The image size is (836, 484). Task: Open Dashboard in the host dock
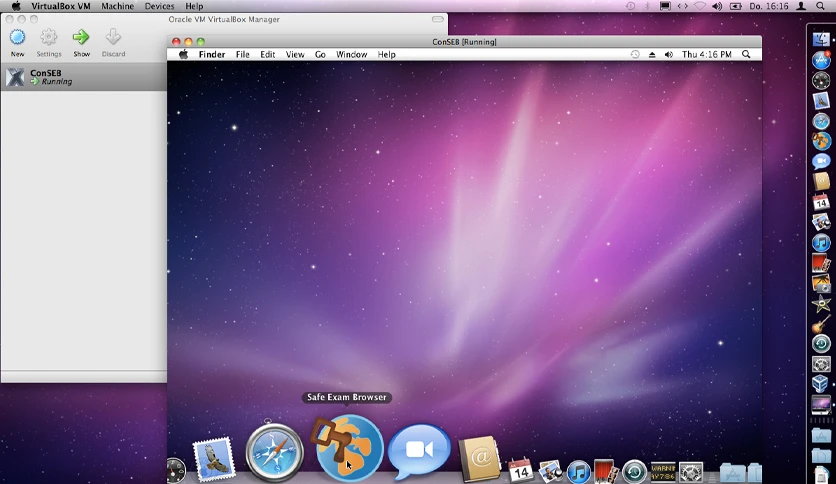(821, 80)
